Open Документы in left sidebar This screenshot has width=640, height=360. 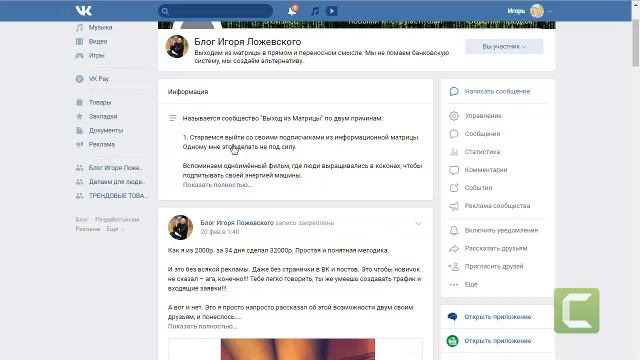[x=106, y=130]
